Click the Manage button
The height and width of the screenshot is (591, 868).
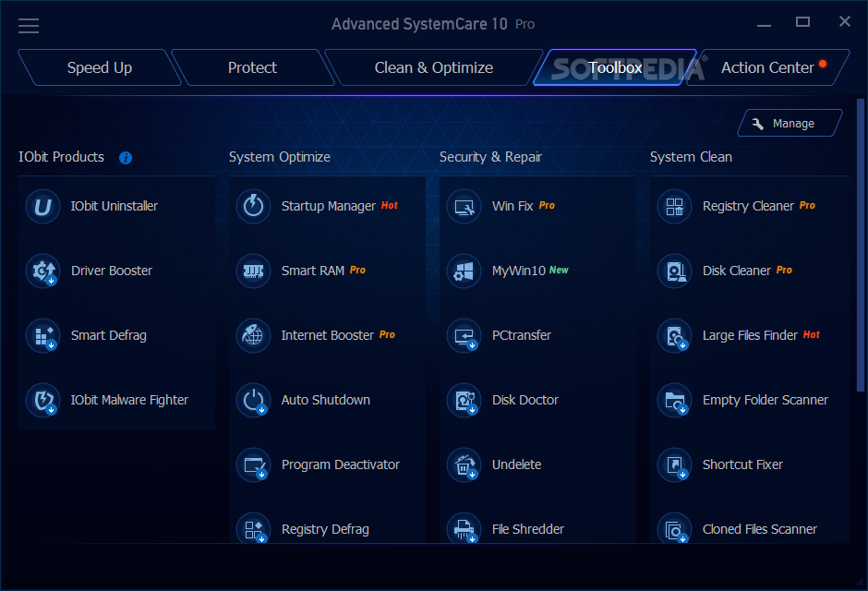click(790, 124)
